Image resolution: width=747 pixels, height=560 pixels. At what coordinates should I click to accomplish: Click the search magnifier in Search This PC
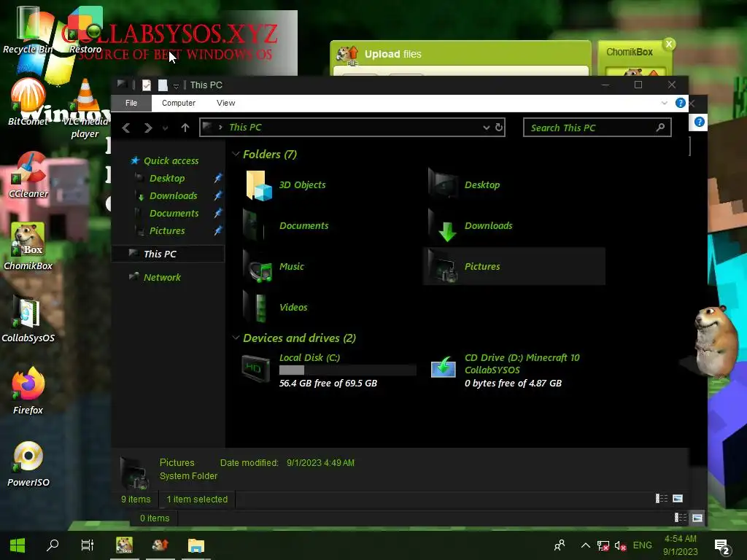[660, 127]
